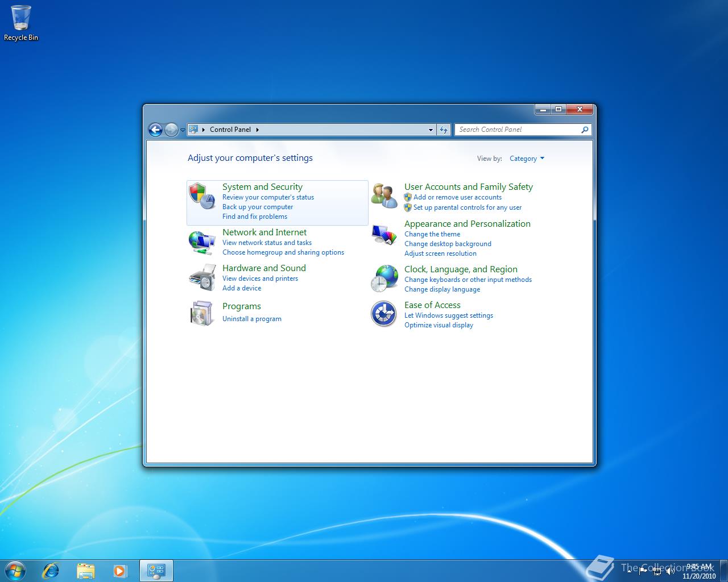
Task: Click the Hardware and Sound printer icon
Action: pyautogui.click(x=202, y=277)
